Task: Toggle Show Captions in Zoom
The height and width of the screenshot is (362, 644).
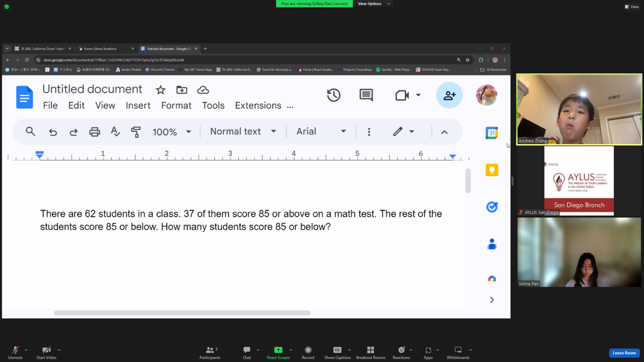Action: coord(337,352)
